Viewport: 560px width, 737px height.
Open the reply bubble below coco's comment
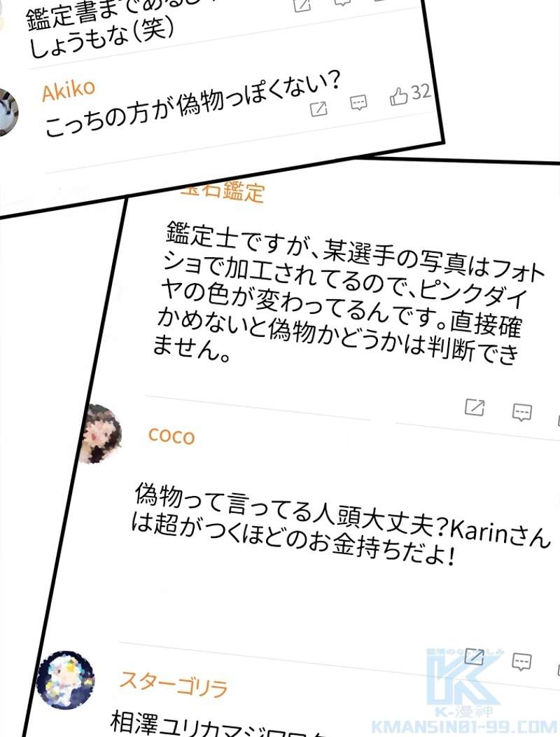521,662
